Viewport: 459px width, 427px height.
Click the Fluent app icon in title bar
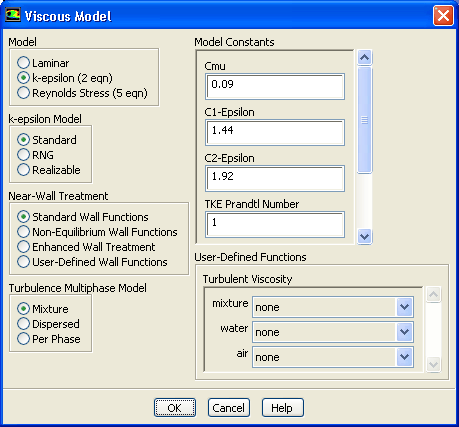coord(13,15)
